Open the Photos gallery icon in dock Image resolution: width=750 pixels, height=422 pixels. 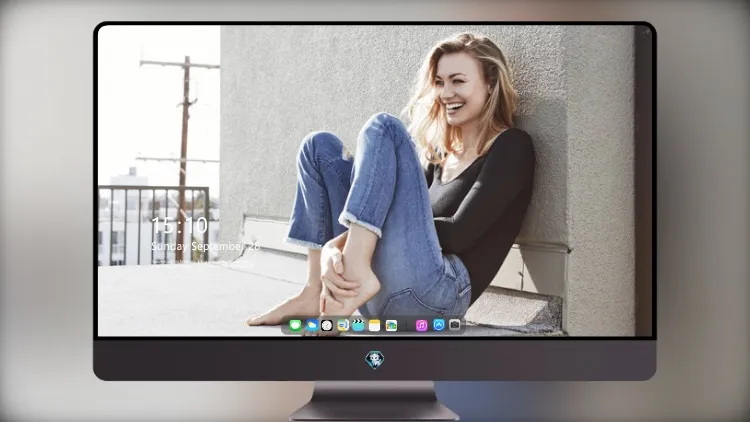point(391,325)
